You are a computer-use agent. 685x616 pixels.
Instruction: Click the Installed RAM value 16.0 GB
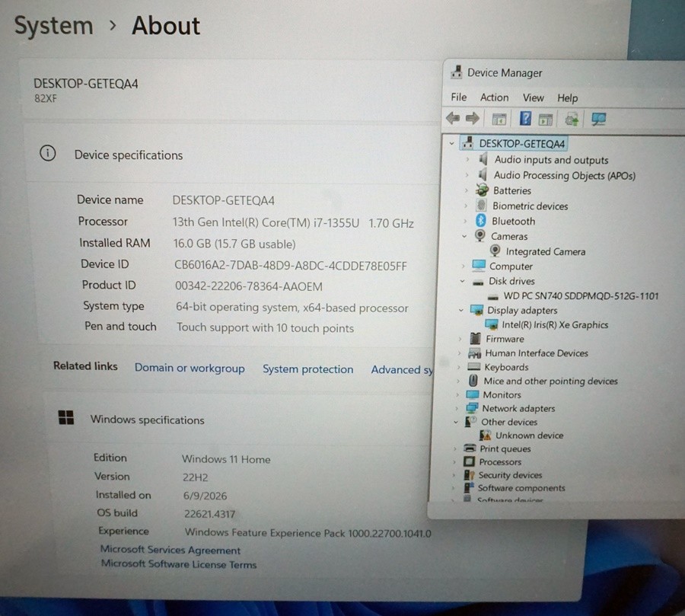coord(234,244)
